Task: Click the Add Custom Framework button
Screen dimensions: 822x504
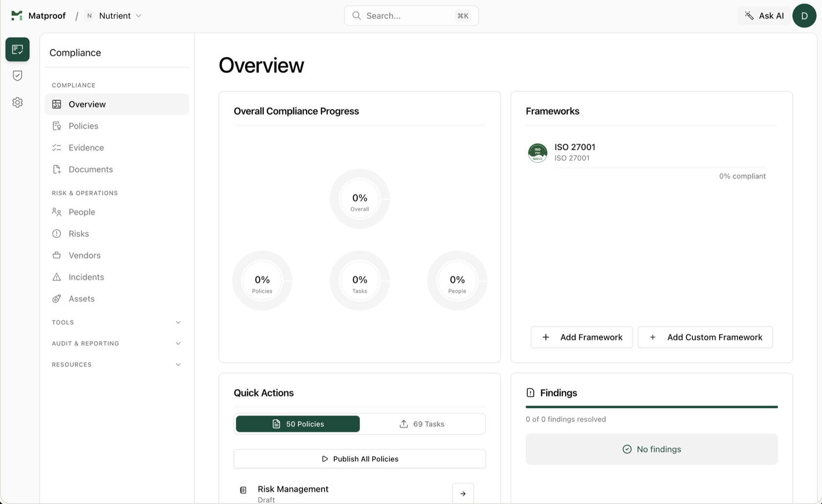Action: pos(705,337)
